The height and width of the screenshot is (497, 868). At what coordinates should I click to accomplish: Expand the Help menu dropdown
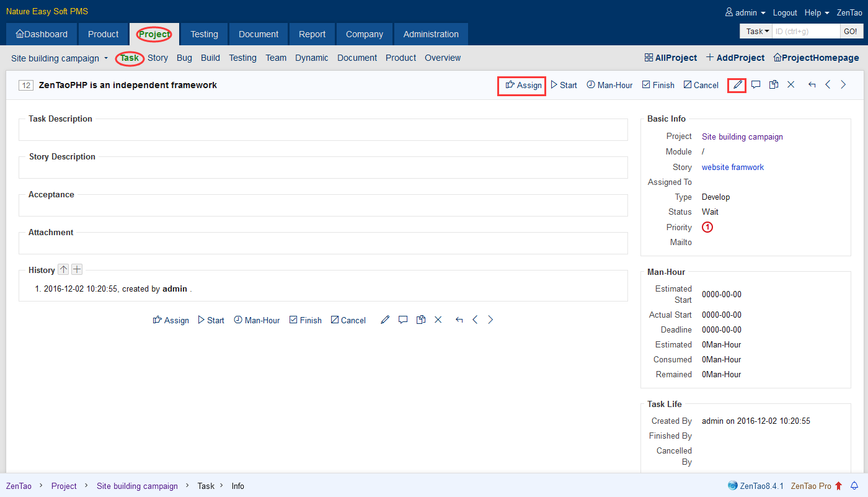pos(817,12)
